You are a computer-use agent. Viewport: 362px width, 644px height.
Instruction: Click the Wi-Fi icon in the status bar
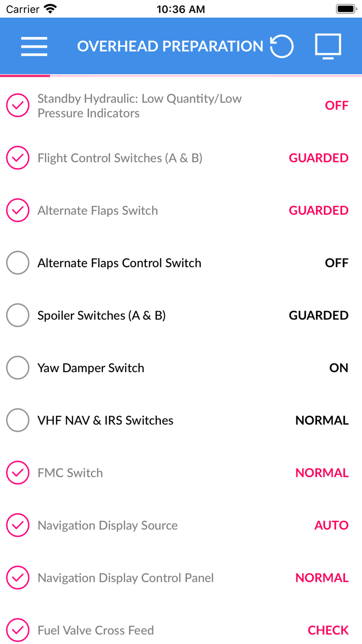coord(49,8)
